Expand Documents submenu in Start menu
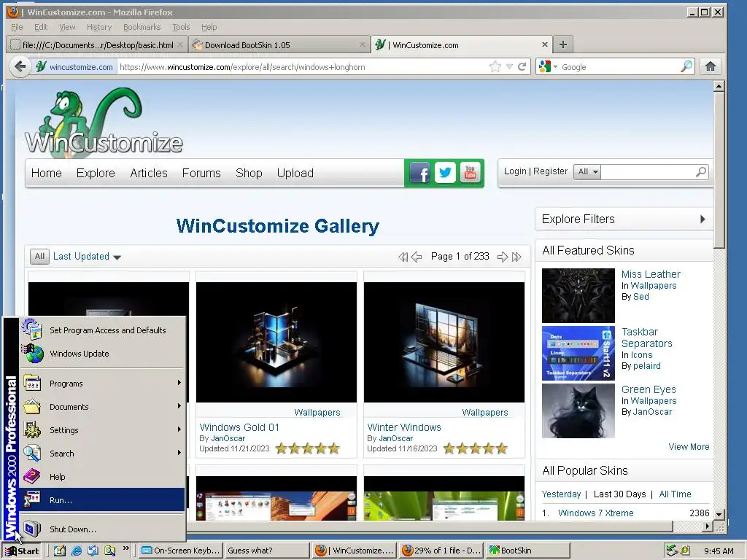747x560 pixels. pos(102,407)
